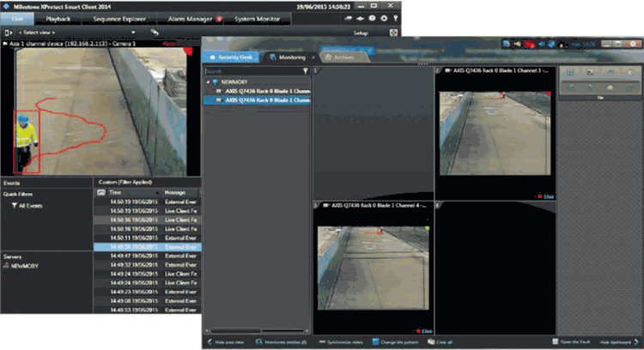Select event row 14:50:11 19/06/2015
The width and height of the screenshot is (644, 350).
[x=148, y=238]
